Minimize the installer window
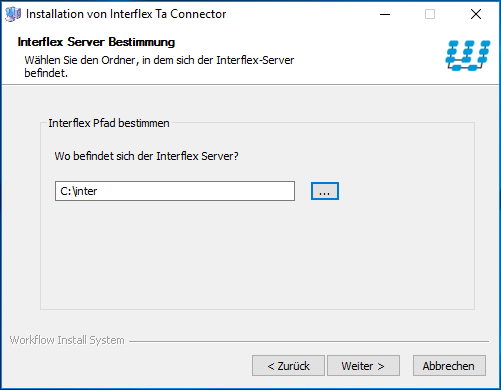The width and height of the screenshot is (501, 390). (x=385, y=14)
